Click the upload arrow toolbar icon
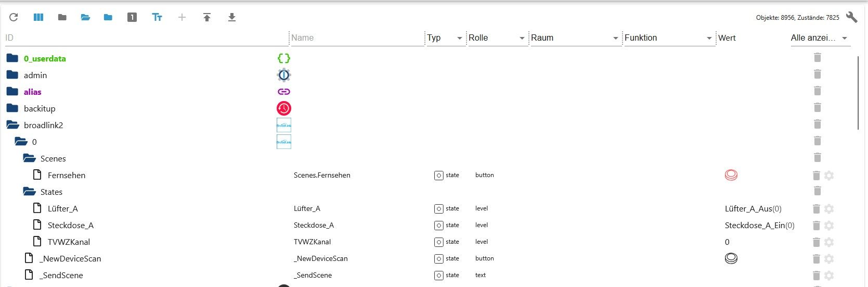The image size is (868, 287). [207, 17]
